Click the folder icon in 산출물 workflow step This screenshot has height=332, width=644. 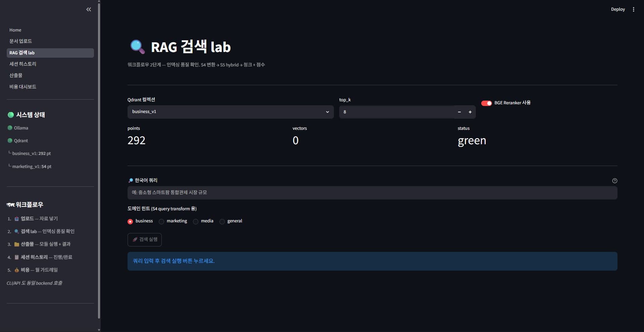point(16,244)
